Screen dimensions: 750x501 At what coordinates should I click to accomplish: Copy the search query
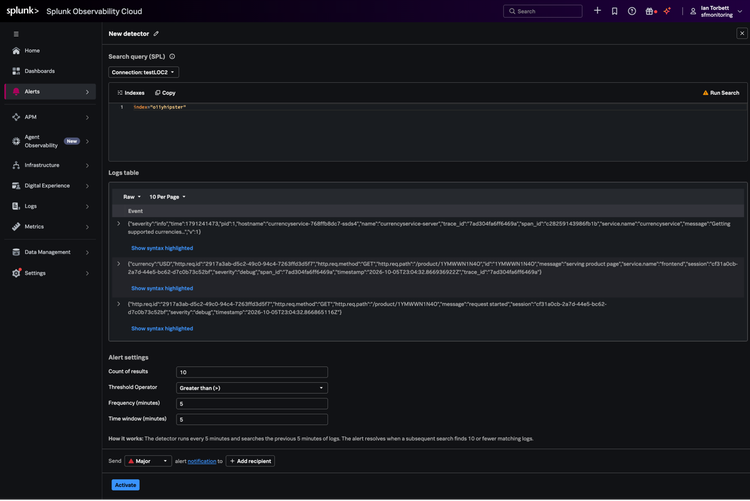pyautogui.click(x=165, y=93)
